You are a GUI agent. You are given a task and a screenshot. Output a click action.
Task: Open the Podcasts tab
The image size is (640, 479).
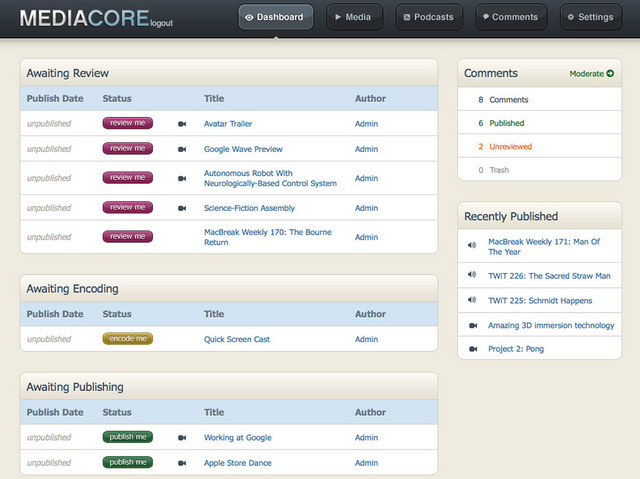point(429,17)
